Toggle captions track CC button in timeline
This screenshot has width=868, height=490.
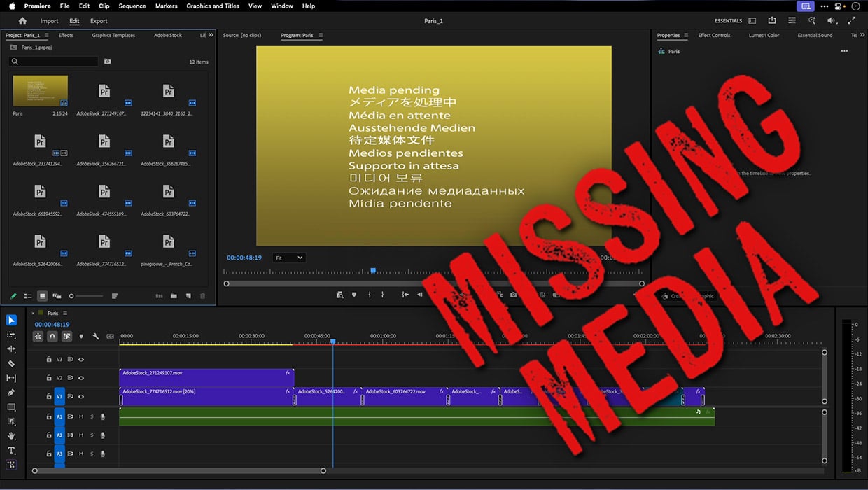tap(110, 336)
